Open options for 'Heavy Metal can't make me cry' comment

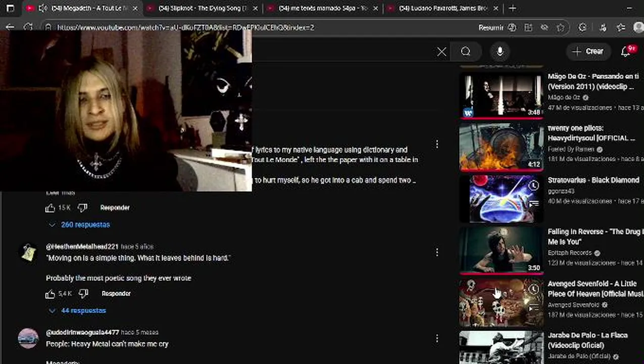pyautogui.click(x=437, y=338)
